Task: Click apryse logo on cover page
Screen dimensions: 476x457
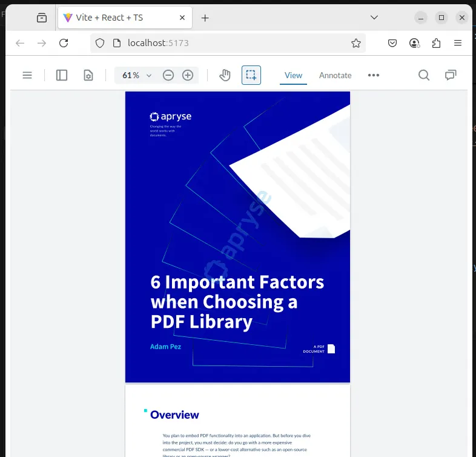Action: tap(170, 116)
